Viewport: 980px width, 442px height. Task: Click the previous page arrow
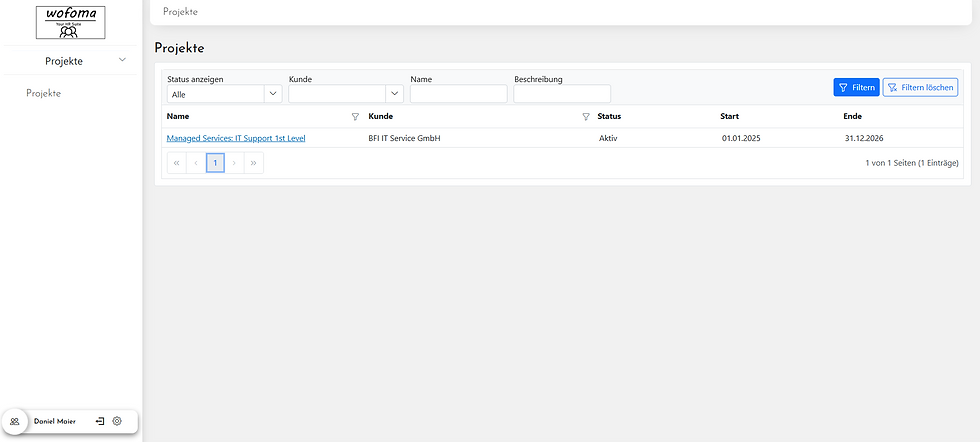coord(196,162)
